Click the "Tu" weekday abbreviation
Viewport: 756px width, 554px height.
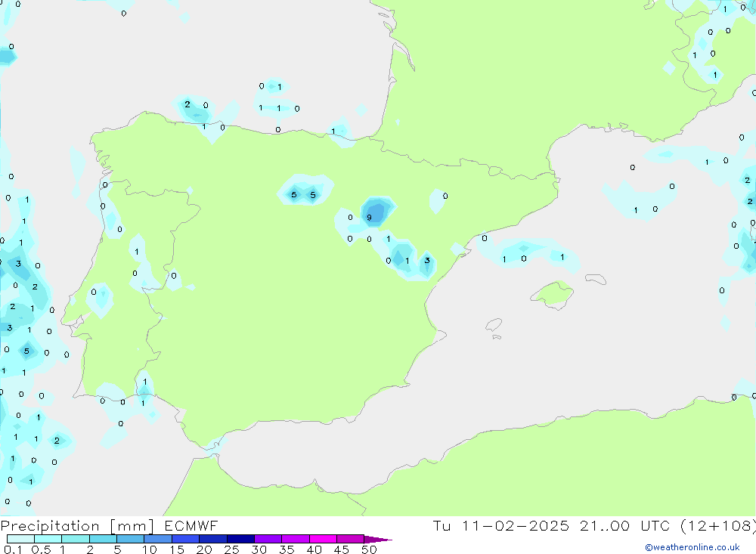point(442,525)
